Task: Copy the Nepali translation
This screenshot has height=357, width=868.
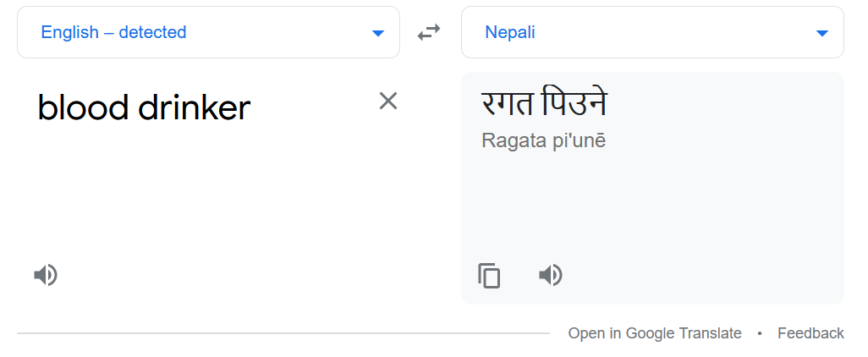Action: pyautogui.click(x=489, y=276)
